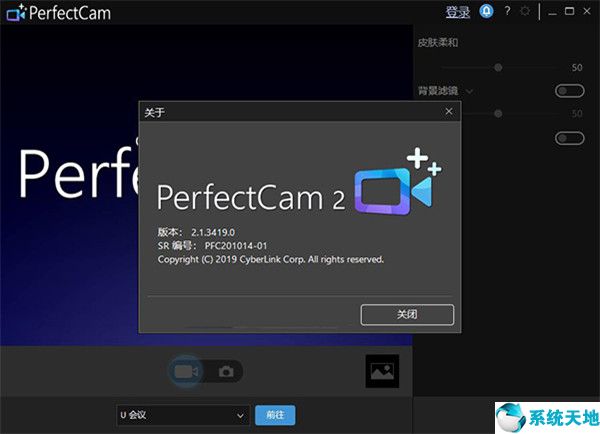Click the 皮肤柔和 value 50
This screenshot has height=434, width=600.
577,68
